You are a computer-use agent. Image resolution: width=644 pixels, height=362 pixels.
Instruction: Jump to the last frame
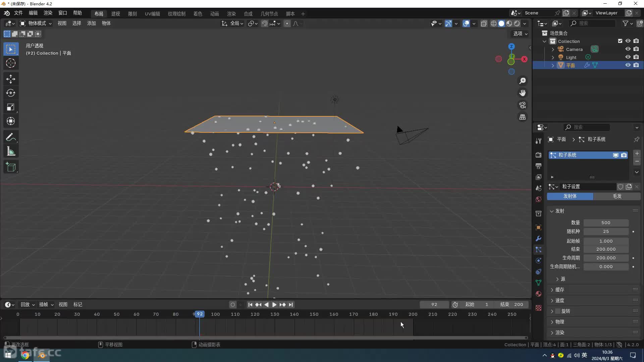291,305
